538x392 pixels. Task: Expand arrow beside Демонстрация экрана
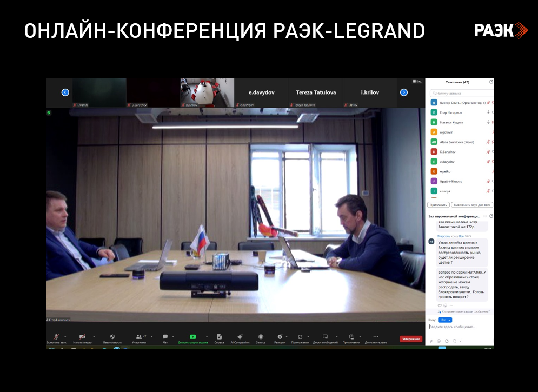pos(207,337)
